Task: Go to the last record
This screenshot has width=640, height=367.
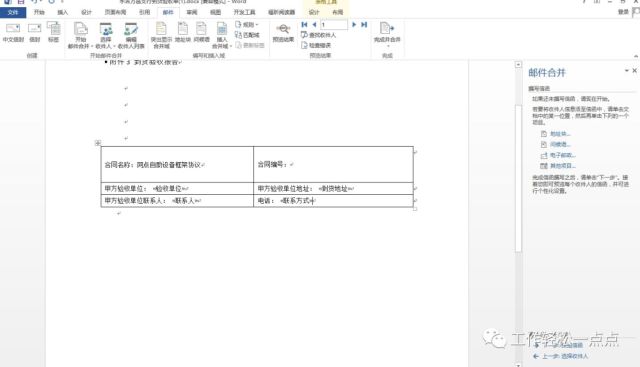Action: point(364,24)
